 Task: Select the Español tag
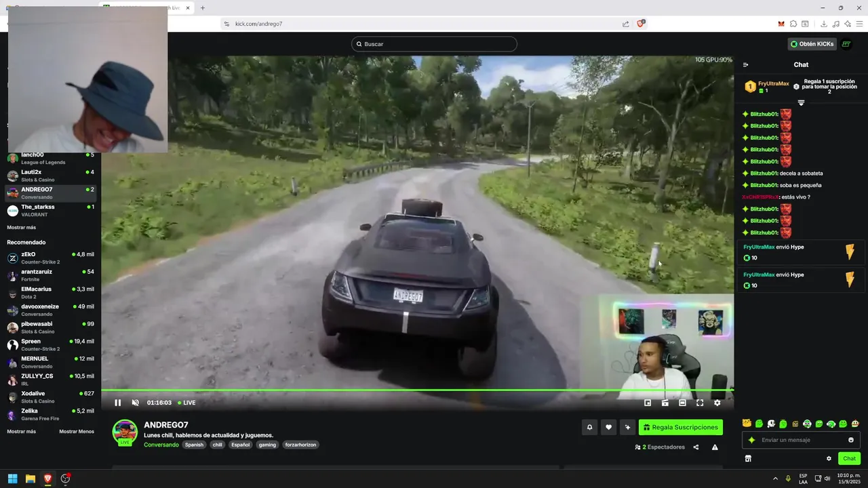pyautogui.click(x=240, y=445)
